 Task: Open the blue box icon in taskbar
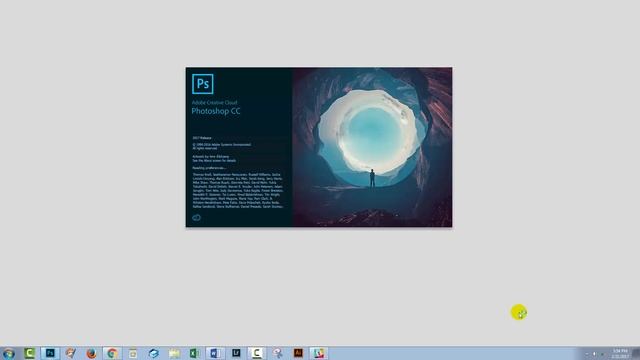[153, 353]
